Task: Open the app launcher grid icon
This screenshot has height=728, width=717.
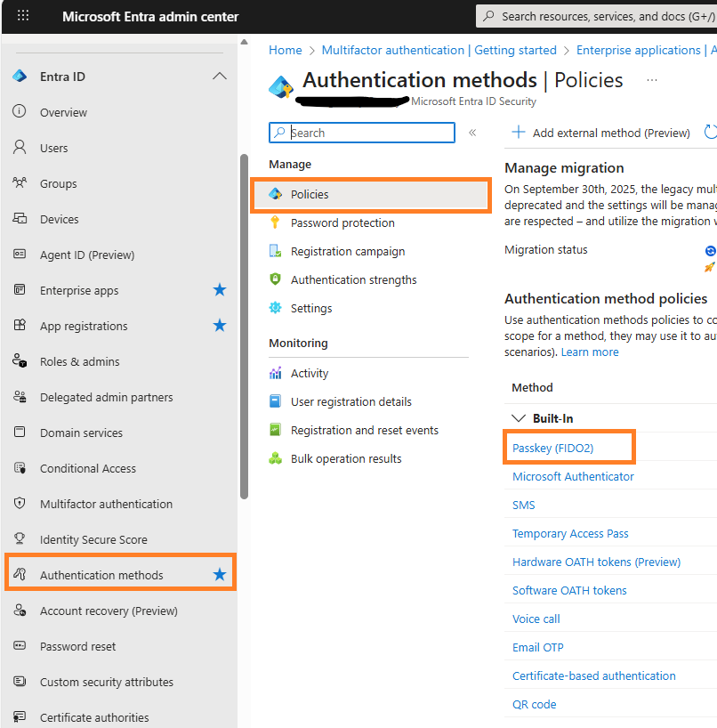Action: [23, 16]
